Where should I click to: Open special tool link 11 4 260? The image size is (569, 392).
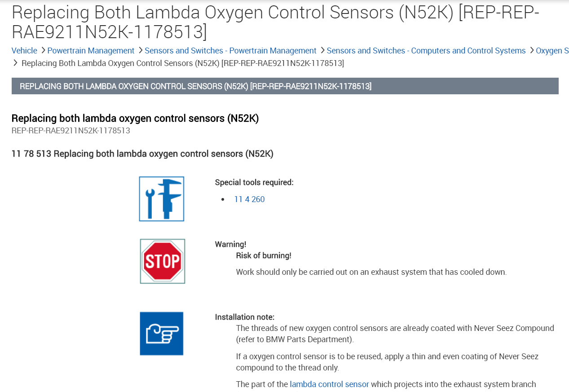(x=249, y=199)
